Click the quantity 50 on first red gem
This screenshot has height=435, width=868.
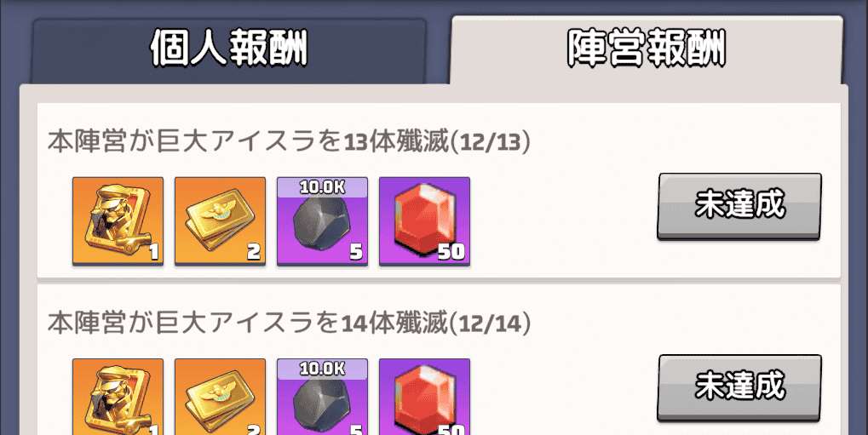click(x=451, y=252)
